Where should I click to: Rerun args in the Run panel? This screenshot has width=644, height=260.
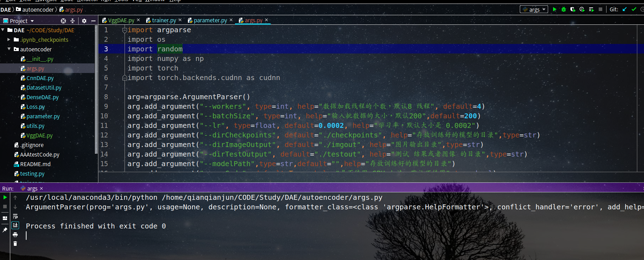(5, 197)
